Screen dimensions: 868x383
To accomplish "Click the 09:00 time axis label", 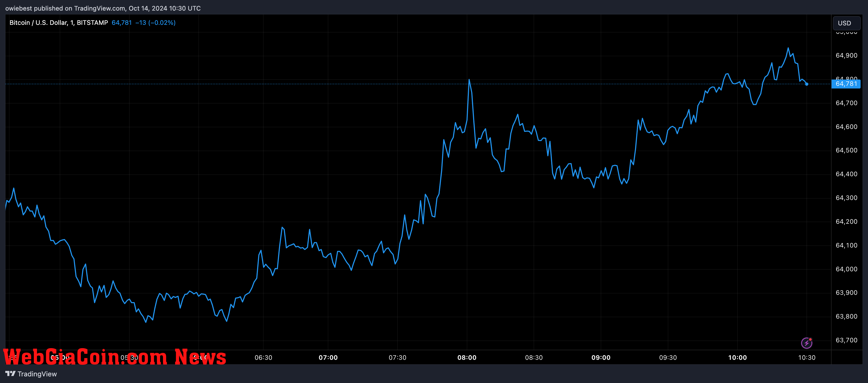I will point(601,357).
